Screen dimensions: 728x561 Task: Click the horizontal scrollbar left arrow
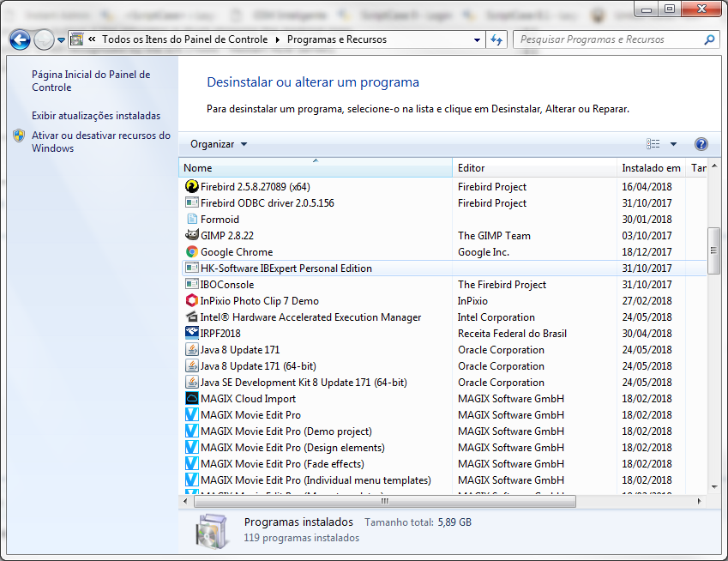tap(185, 501)
